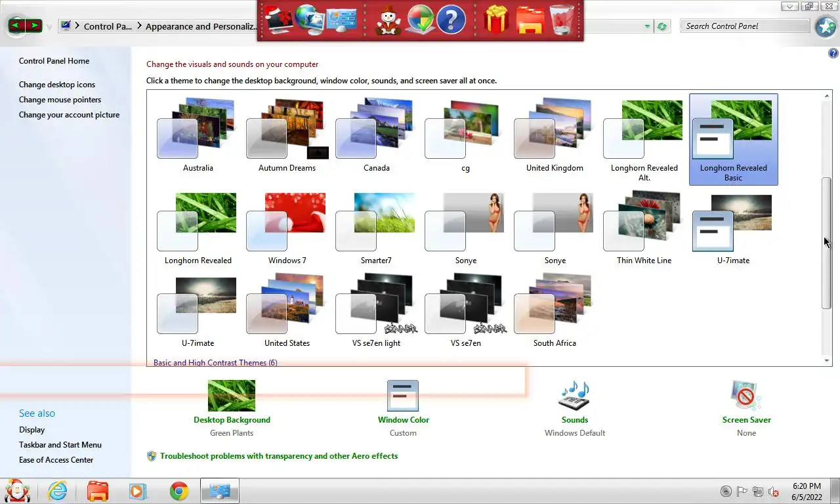
Task: Click the network tray icon
Action: [758, 492]
